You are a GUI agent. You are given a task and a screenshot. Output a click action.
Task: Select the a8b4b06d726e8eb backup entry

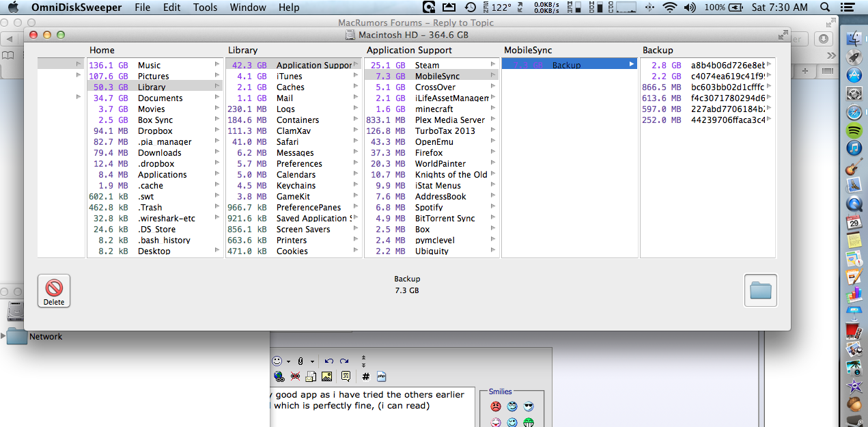[708, 65]
